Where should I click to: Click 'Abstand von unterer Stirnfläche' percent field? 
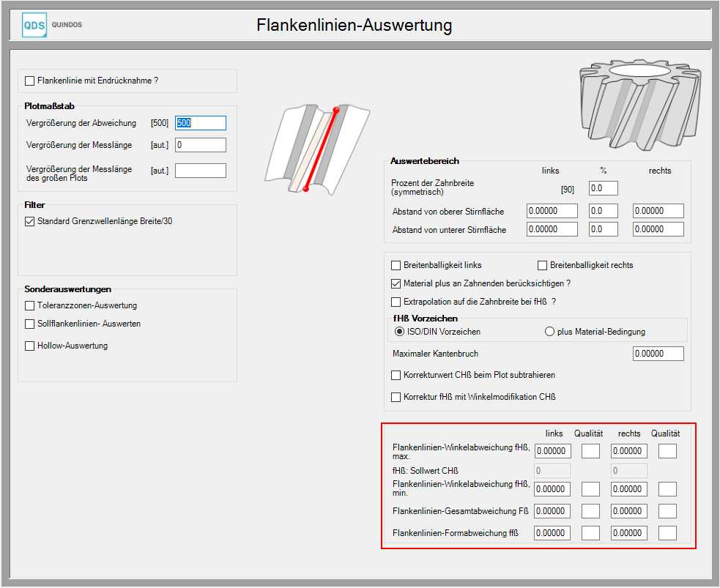604,229
